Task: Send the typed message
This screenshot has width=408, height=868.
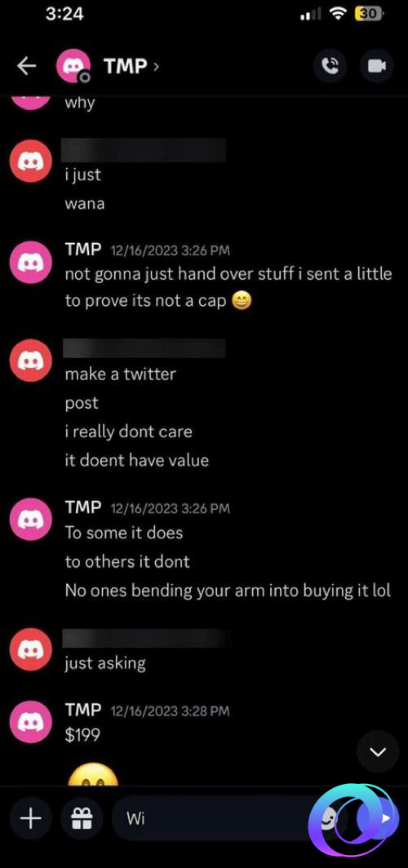Action: [x=385, y=818]
